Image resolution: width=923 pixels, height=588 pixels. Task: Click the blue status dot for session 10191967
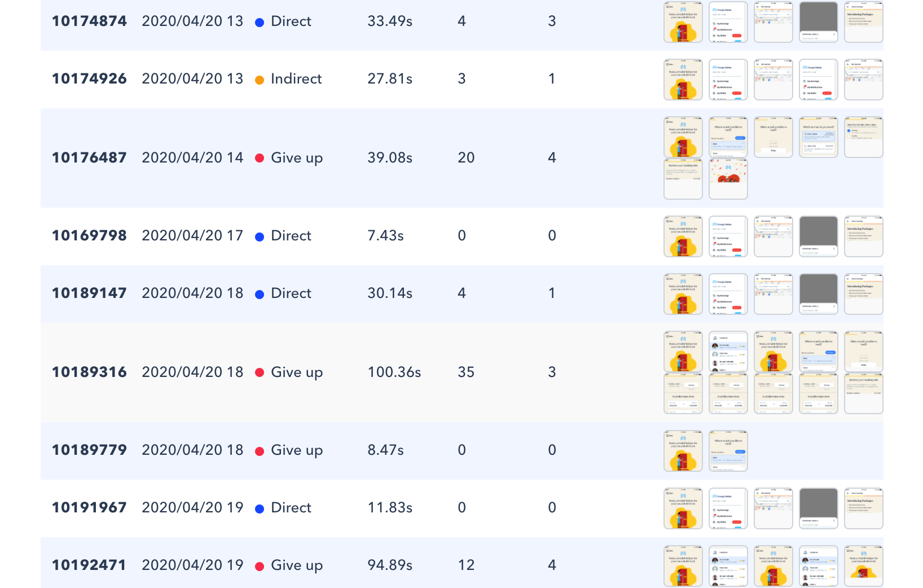click(260, 509)
